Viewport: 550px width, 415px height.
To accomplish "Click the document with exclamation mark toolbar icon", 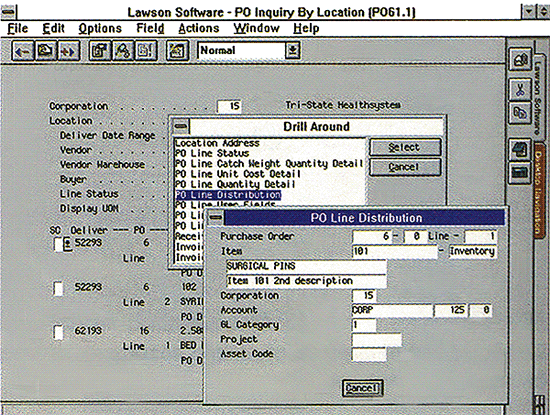I will 146,51.
